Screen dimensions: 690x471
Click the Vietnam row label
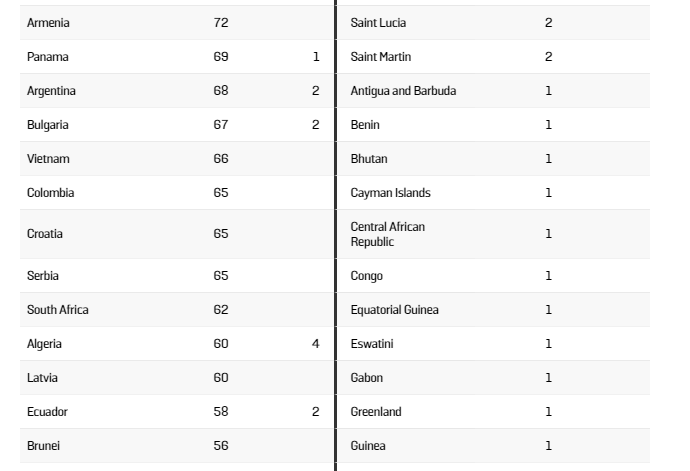(x=48, y=159)
